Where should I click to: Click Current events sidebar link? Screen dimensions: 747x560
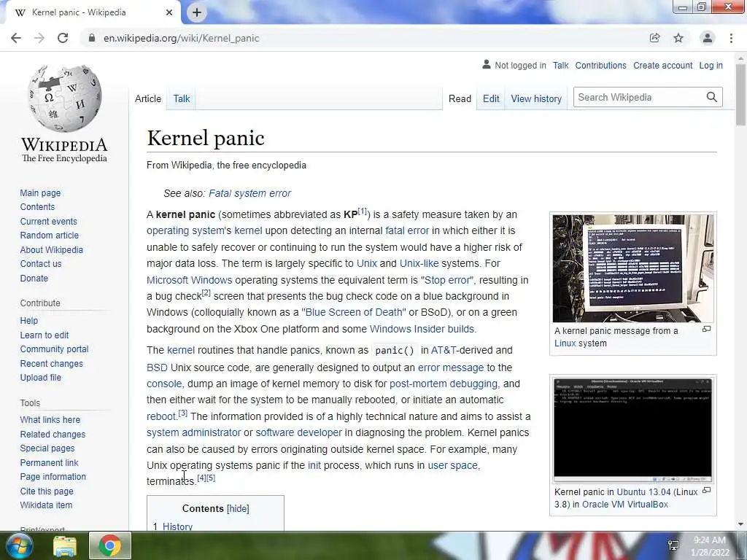[49, 222]
